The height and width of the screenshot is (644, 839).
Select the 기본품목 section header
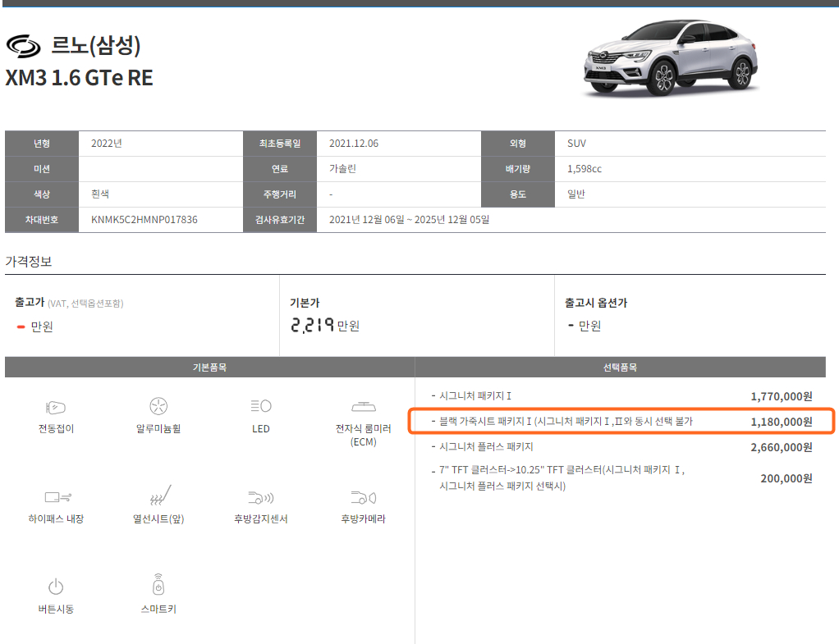point(210,368)
